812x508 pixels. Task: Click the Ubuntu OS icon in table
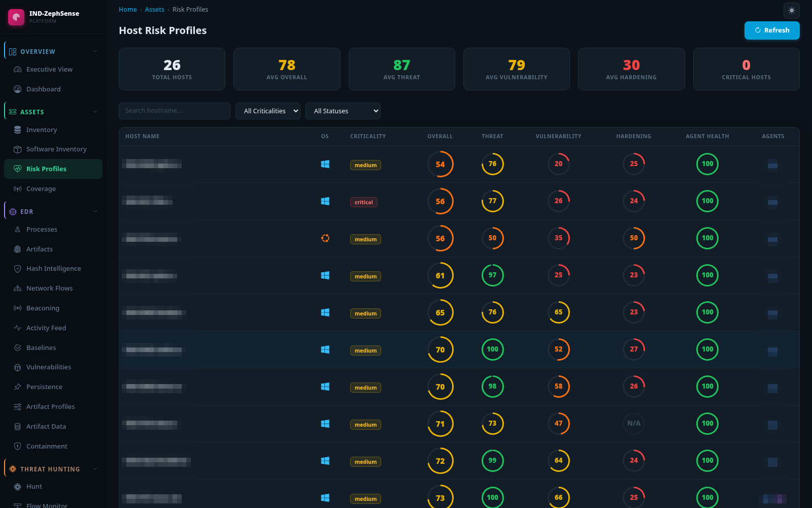325,238
